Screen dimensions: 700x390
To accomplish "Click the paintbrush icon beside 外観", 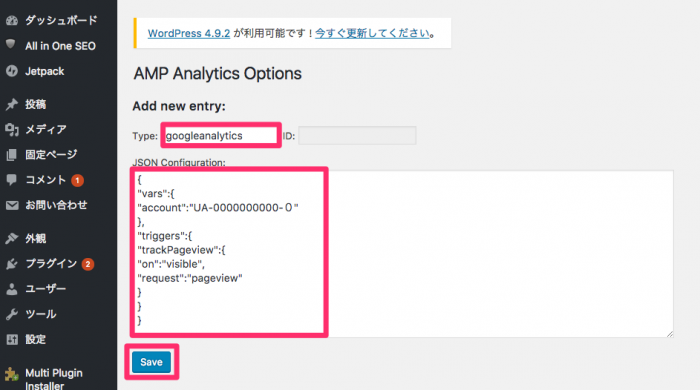I will coord(12,239).
